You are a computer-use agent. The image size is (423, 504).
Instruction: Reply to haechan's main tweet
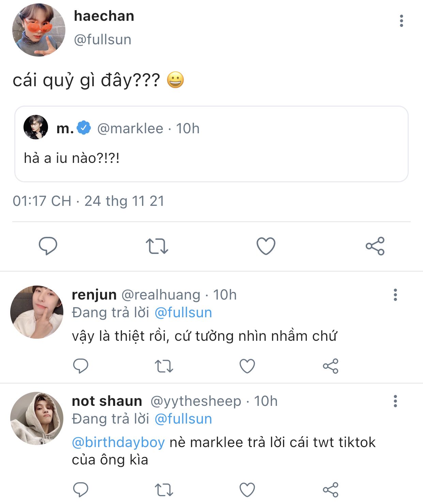click(x=48, y=246)
